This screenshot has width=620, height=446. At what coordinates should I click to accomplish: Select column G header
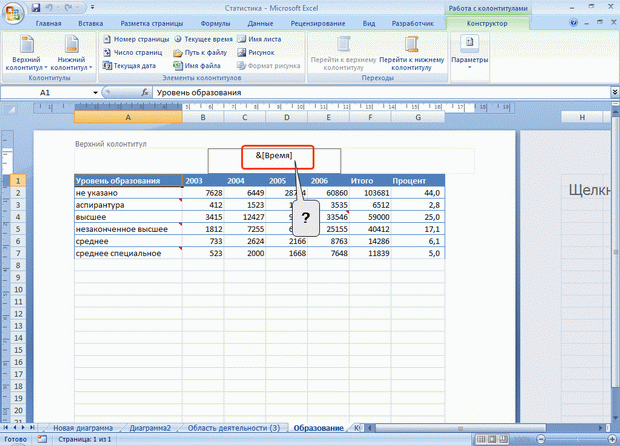(x=418, y=117)
